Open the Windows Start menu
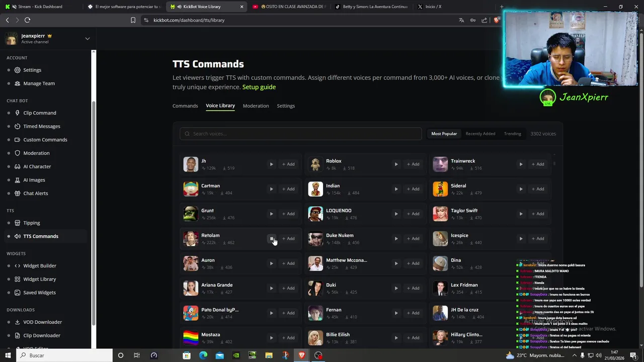The width and height of the screenshot is (644, 362). coord(8,355)
